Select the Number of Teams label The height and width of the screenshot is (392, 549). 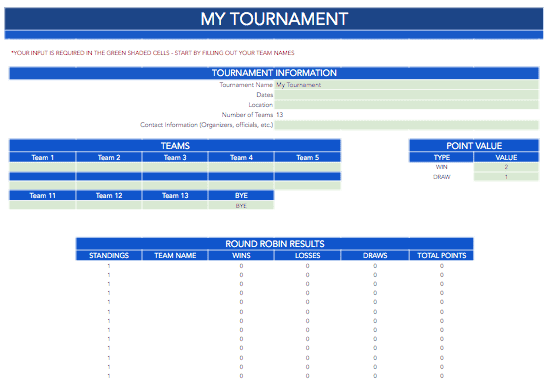(x=247, y=114)
